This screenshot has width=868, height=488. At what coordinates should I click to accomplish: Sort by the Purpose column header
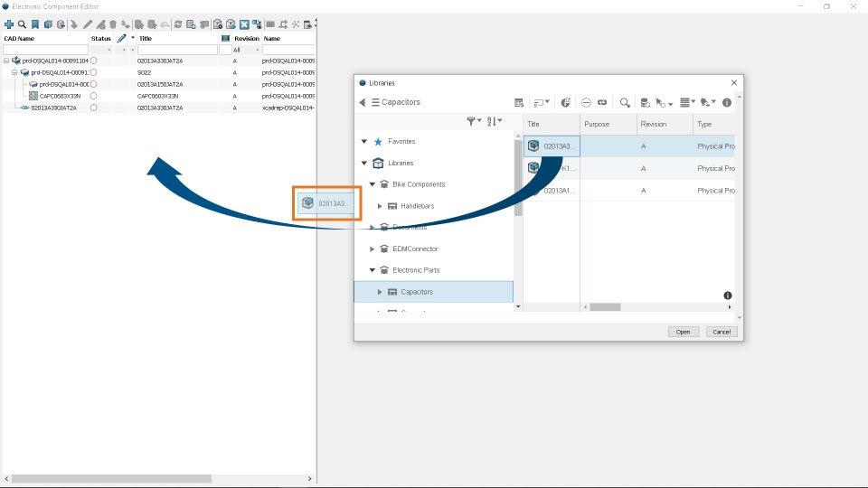[609, 124]
